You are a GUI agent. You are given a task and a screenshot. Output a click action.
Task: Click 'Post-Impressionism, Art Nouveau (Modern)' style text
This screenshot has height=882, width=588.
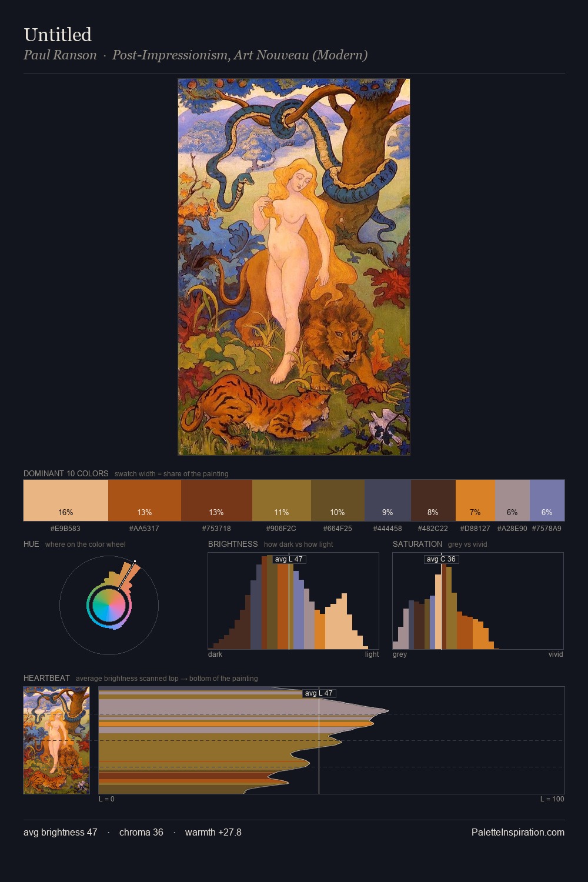point(240,55)
